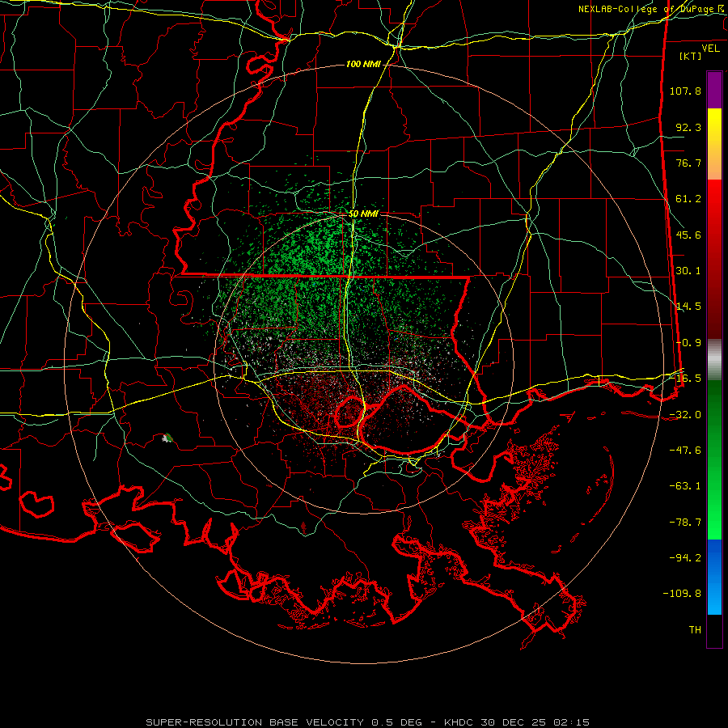Click the [KT] units label
The image size is (728, 728).
click(691, 56)
